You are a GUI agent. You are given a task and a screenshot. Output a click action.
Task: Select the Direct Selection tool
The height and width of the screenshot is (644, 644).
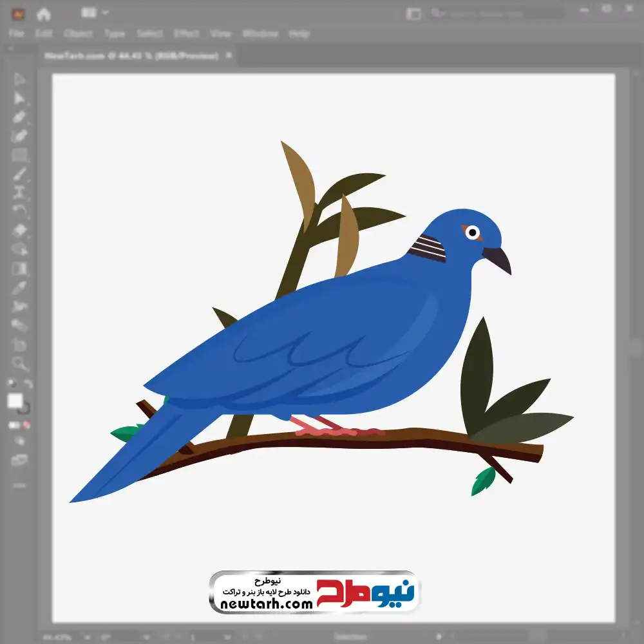pos(19,98)
